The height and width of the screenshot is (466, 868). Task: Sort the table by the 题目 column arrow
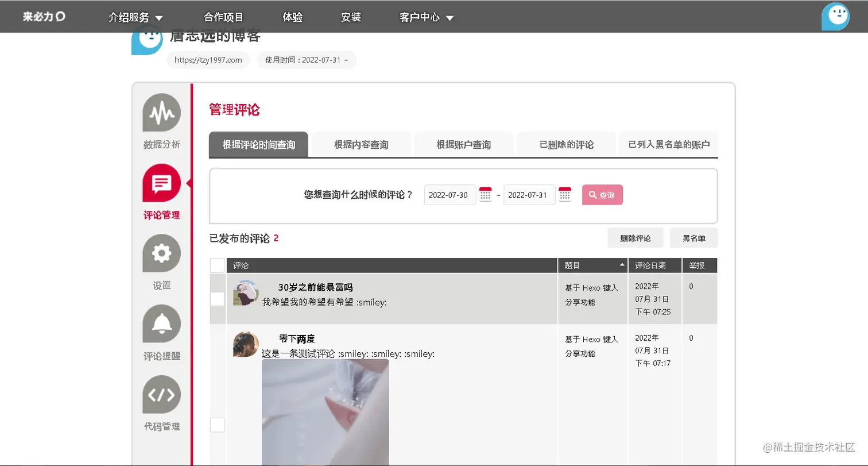point(622,265)
